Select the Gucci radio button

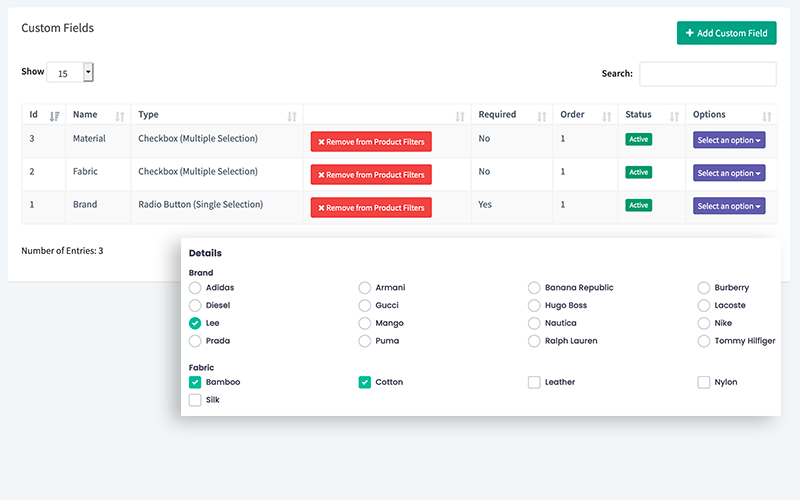tap(364, 306)
